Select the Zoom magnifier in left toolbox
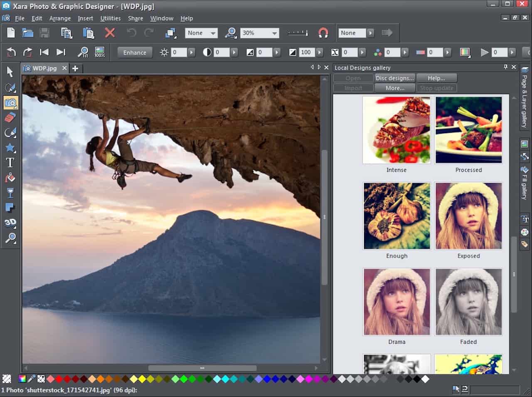Screen dimensions: 532x397 [10, 238]
